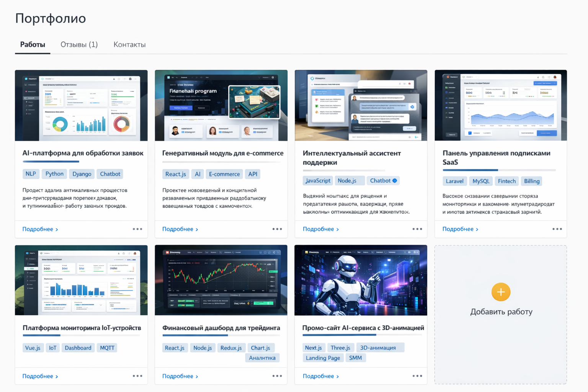Open the Работы tab
Image resolution: width=588 pixels, height=392 pixels.
pyautogui.click(x=33, y=44)
